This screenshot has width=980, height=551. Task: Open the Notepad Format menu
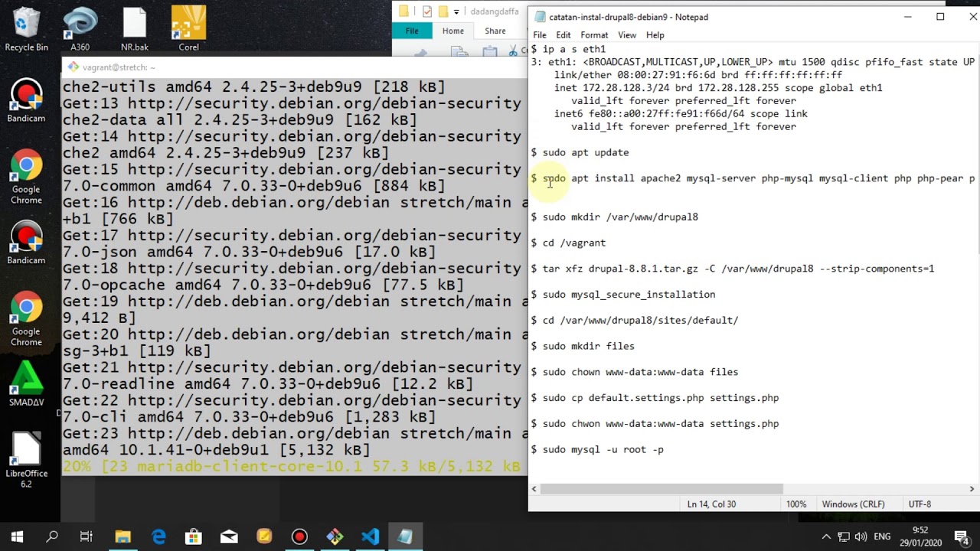[x=594, y=35]
